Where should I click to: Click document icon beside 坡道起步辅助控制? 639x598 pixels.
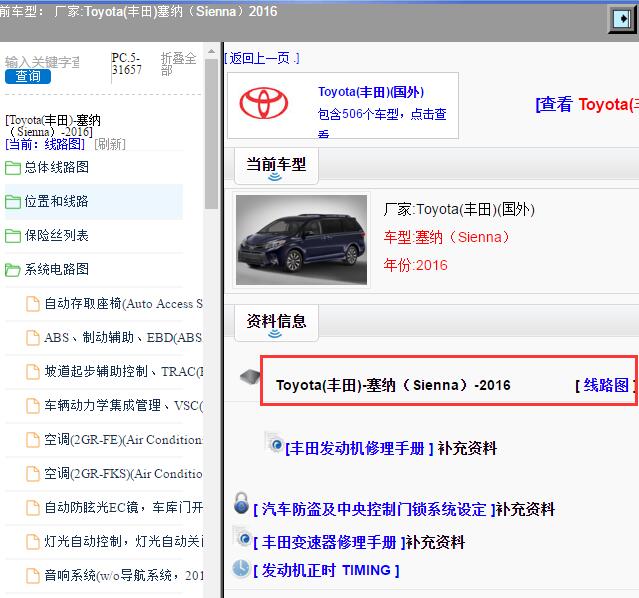point(33,372)
